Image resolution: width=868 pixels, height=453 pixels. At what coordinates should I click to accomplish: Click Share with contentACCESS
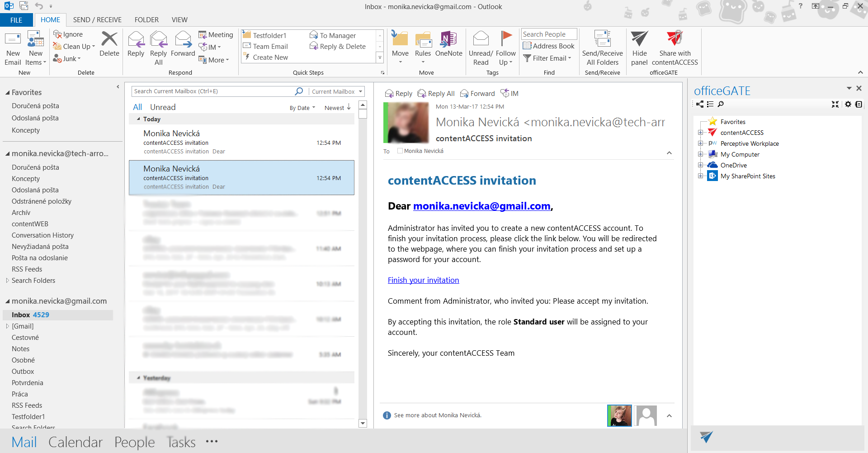pos(675,48)
